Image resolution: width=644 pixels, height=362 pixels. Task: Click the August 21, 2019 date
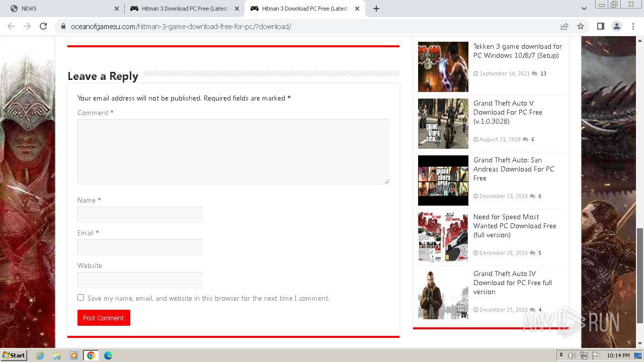pyautogui.click(x=500, y=139)
